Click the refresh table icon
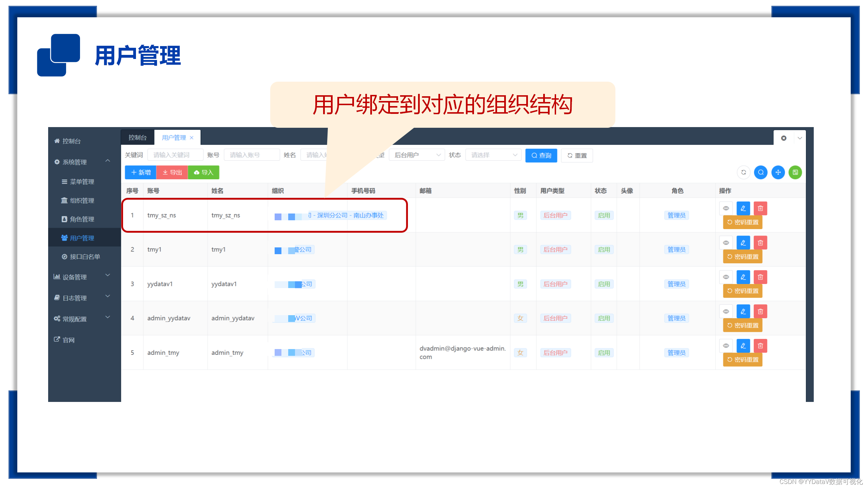This screenshot has height=488, width=868. (744, 172)
